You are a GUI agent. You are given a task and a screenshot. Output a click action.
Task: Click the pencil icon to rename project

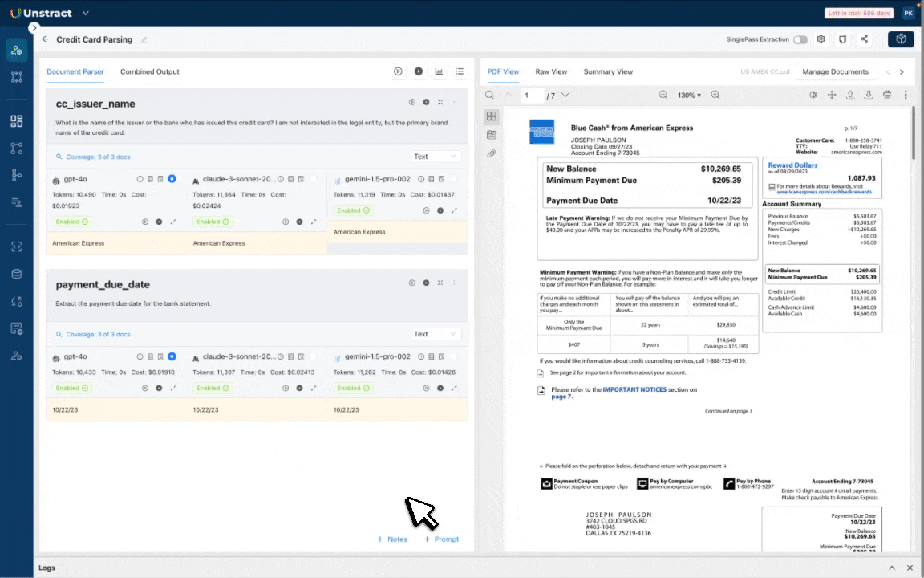[x=144, y=40]
